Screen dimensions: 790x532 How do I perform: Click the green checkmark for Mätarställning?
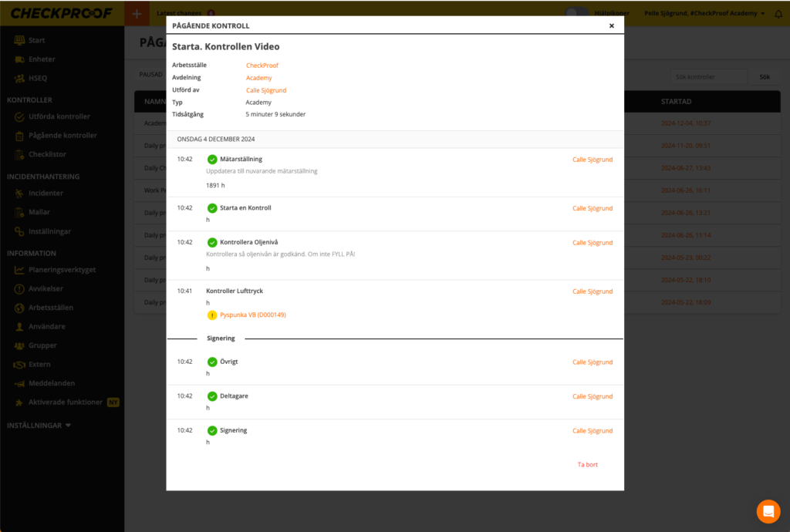click(x=212, y=160)
